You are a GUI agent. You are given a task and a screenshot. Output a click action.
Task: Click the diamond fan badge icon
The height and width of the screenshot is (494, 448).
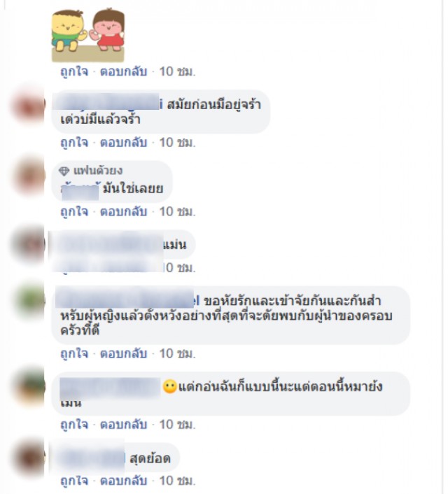[x=64, y=171]
